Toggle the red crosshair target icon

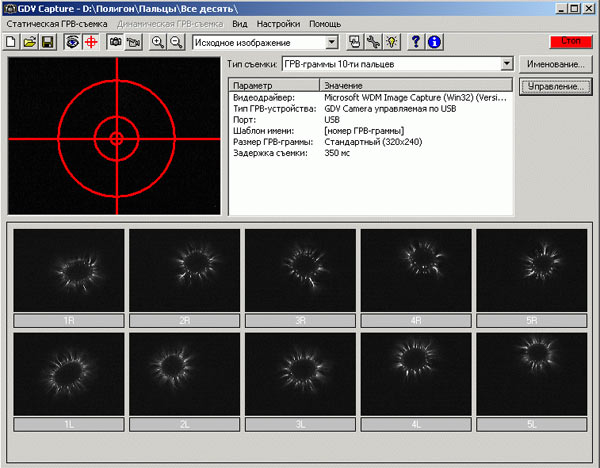[x=91, y=42]
